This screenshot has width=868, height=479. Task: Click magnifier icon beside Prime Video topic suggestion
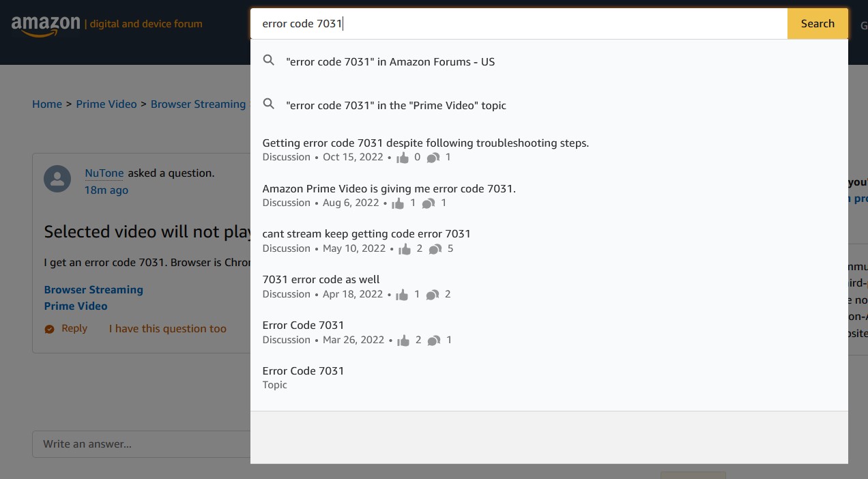[269, 104]
